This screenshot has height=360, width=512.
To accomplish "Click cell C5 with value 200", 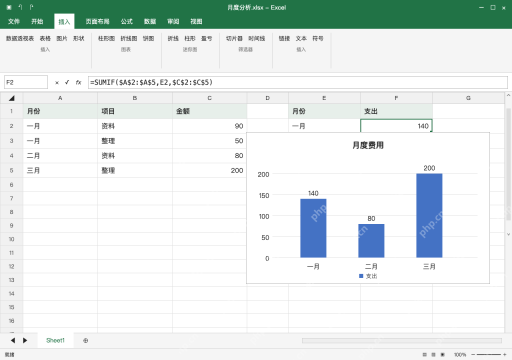I will pyautogui.click(x=210, y=170).
